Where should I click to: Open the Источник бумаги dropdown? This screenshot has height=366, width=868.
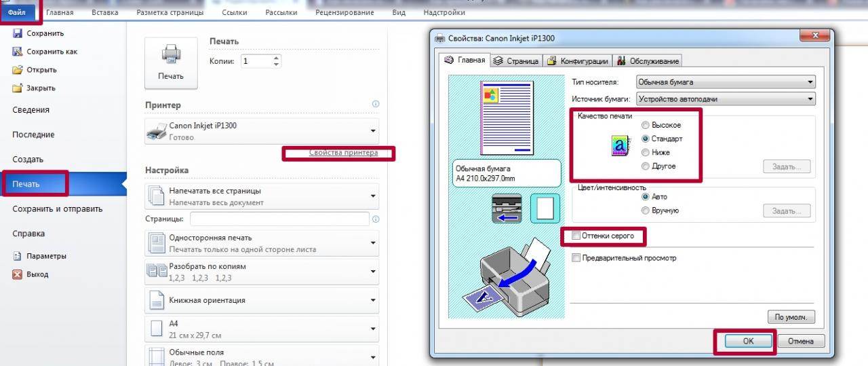[725, 99]
